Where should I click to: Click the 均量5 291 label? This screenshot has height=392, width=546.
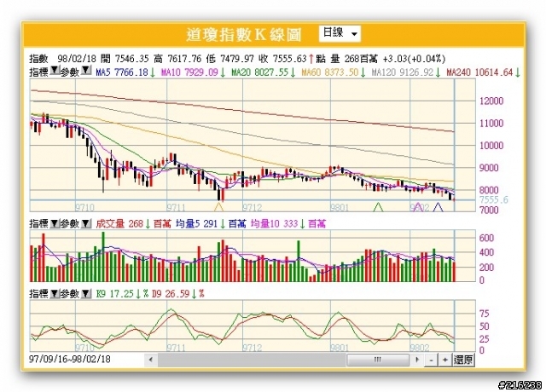196,223
